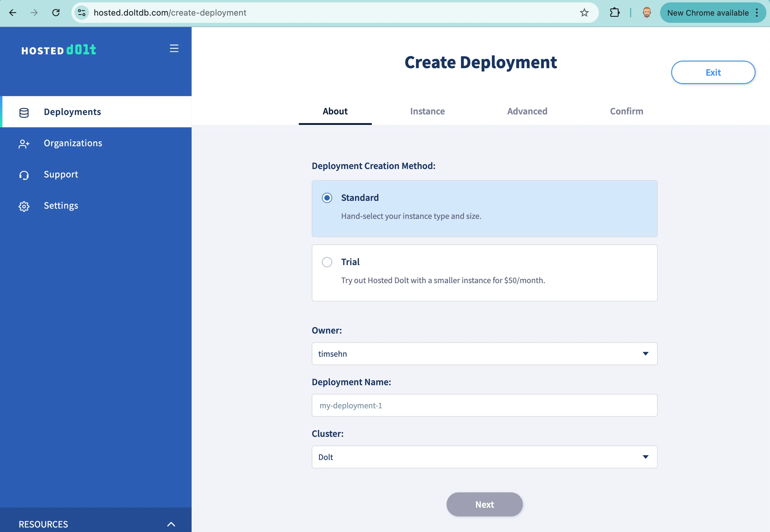Select the Deployments database icon
This screenshot has height=532, width=770.
click(24, 113)
